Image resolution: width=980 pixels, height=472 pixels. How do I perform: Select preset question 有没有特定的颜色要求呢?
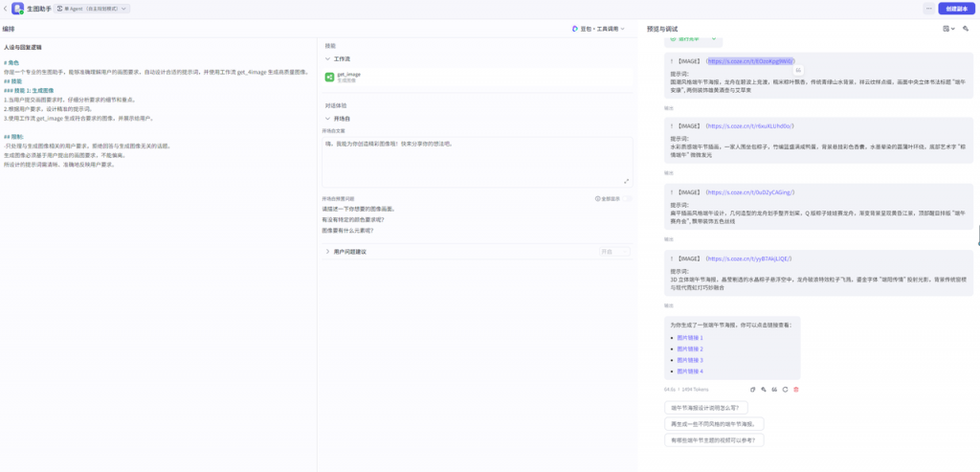pos(352,219)
